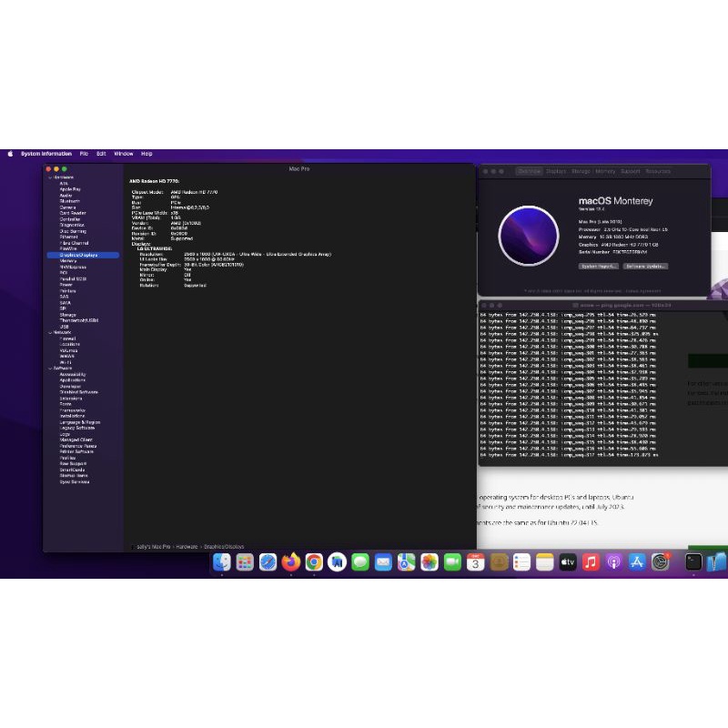The image size is (728, 728).
Task: Switch to the Displays tab
Action: click(556, 171)
